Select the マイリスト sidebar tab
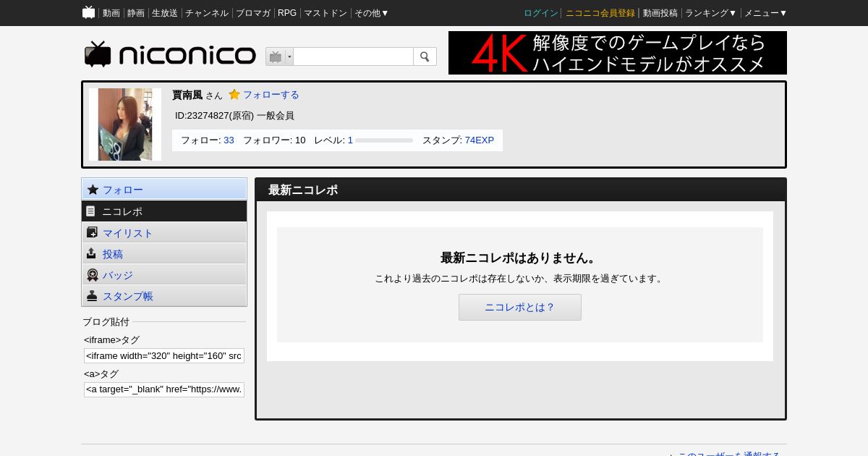 coord(164,232)
